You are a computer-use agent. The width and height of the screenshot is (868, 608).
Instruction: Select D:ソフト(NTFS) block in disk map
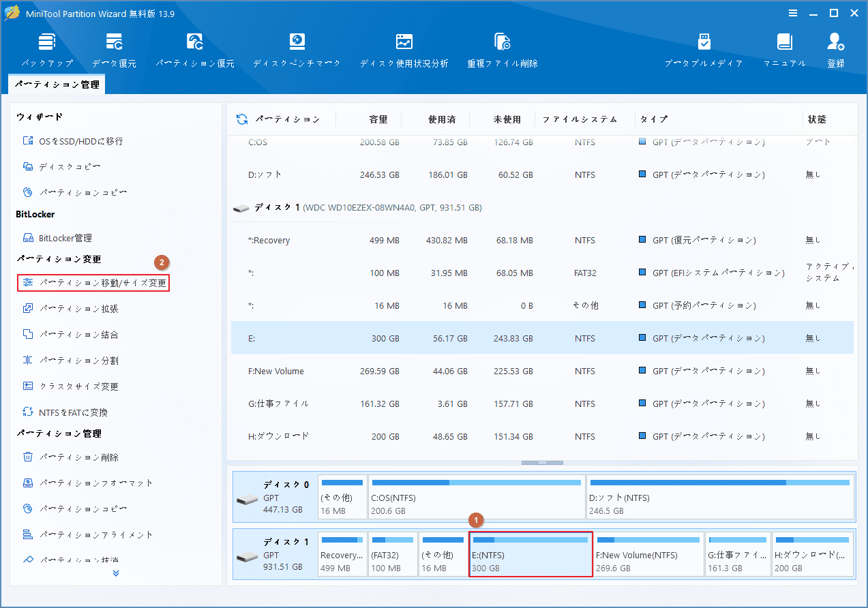[720, 498]
